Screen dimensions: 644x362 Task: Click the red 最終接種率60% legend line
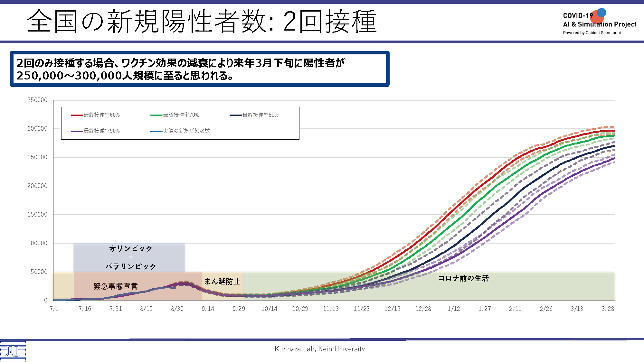[77, 115]
